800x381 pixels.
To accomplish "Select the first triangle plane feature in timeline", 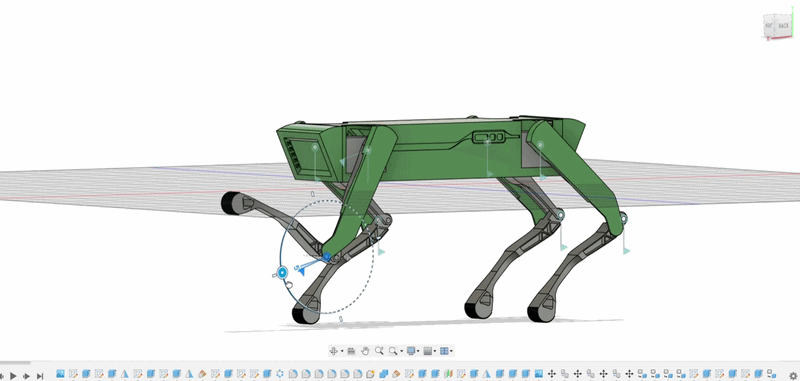I will [x=124, y=374].
